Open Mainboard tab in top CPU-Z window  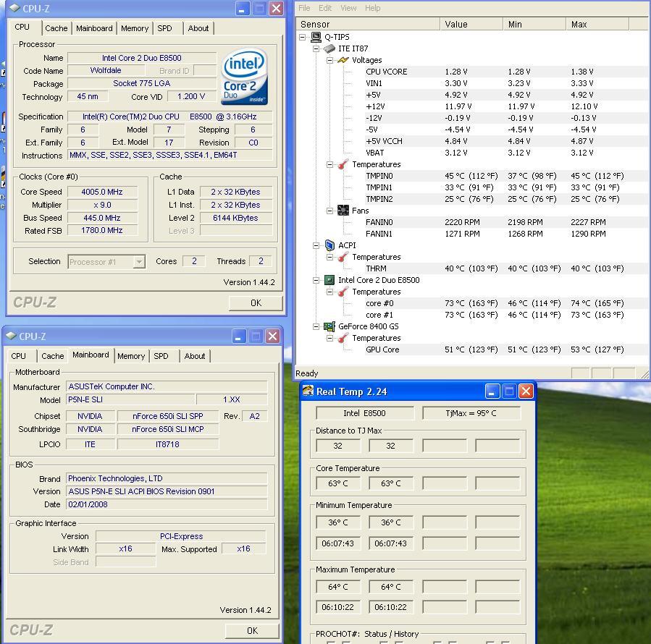click(x=94, y=28)
